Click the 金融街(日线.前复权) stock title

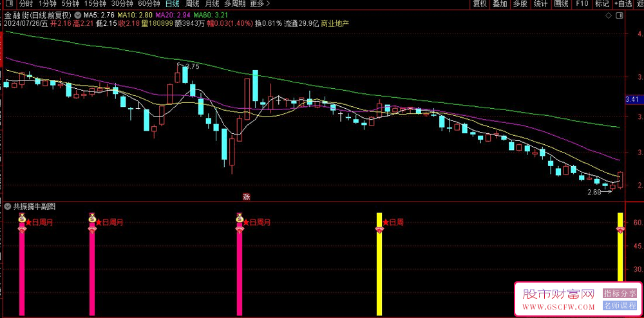pyautogui.click(x=39, y=15)
